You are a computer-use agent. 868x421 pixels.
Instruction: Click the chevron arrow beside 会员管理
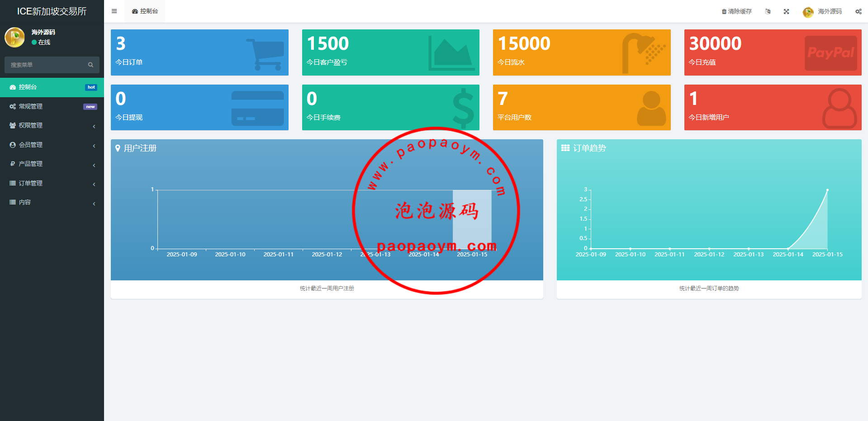pyautogui.click(x=94, y=146)
